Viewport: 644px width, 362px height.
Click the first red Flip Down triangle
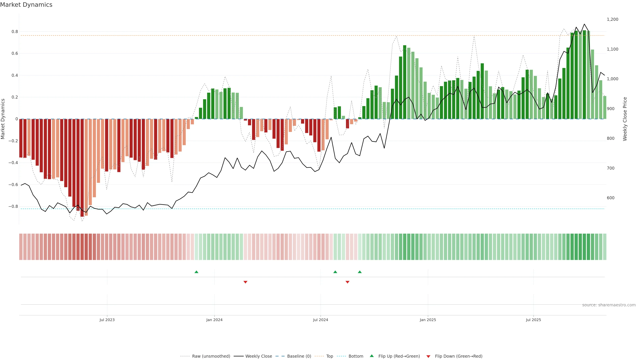point(245,282)
